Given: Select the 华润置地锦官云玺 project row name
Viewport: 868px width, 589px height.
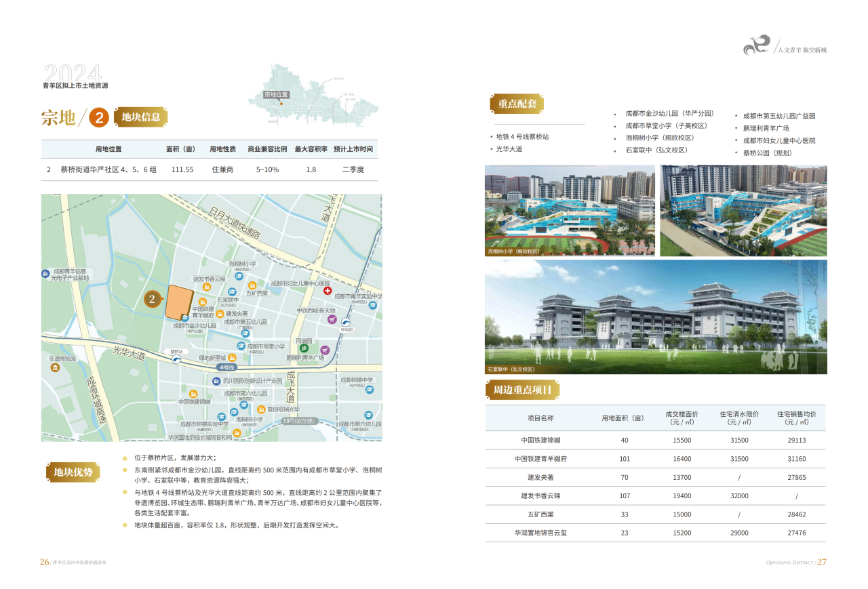Looking at the screenshot, I should pos(540,533).
